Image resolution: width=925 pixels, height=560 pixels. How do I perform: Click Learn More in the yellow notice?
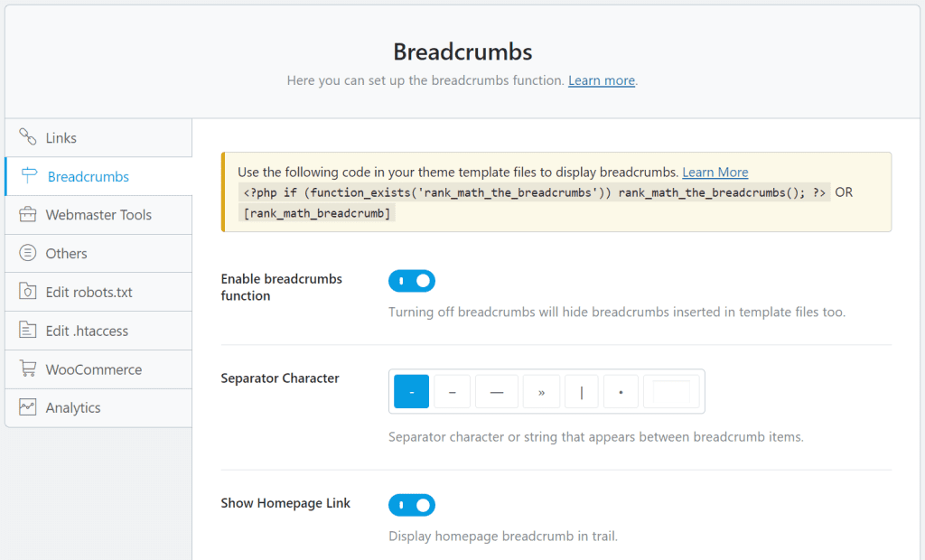(x=715, y=173)
